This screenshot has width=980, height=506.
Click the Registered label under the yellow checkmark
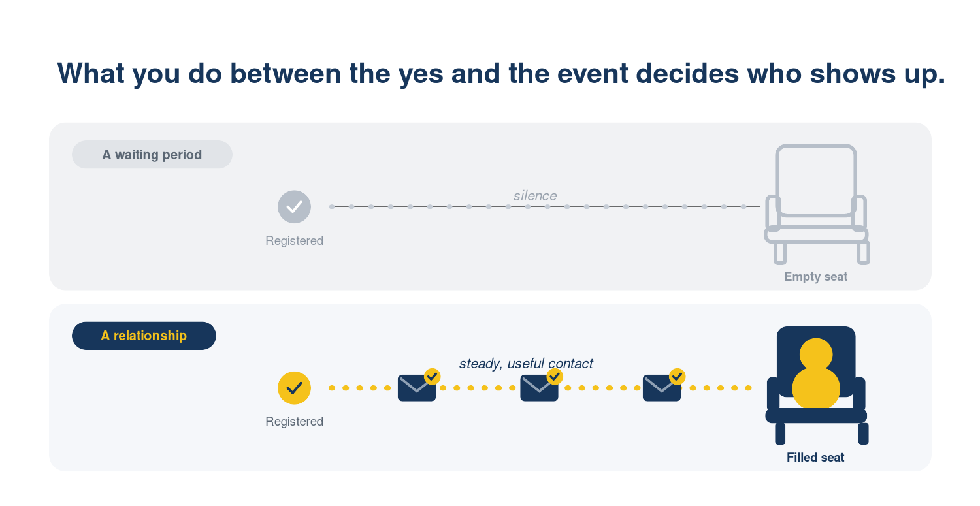(x=294, y=422)
